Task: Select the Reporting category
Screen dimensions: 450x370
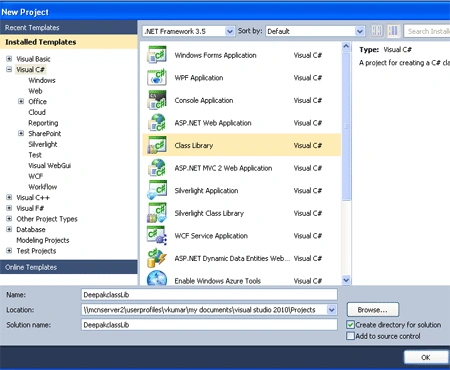Action: pos(43,123)
